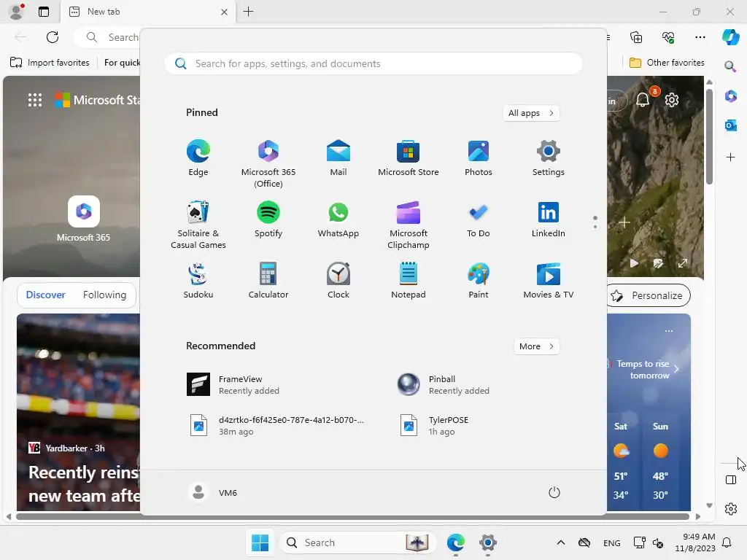Launch Notepad

pos(409,281)
